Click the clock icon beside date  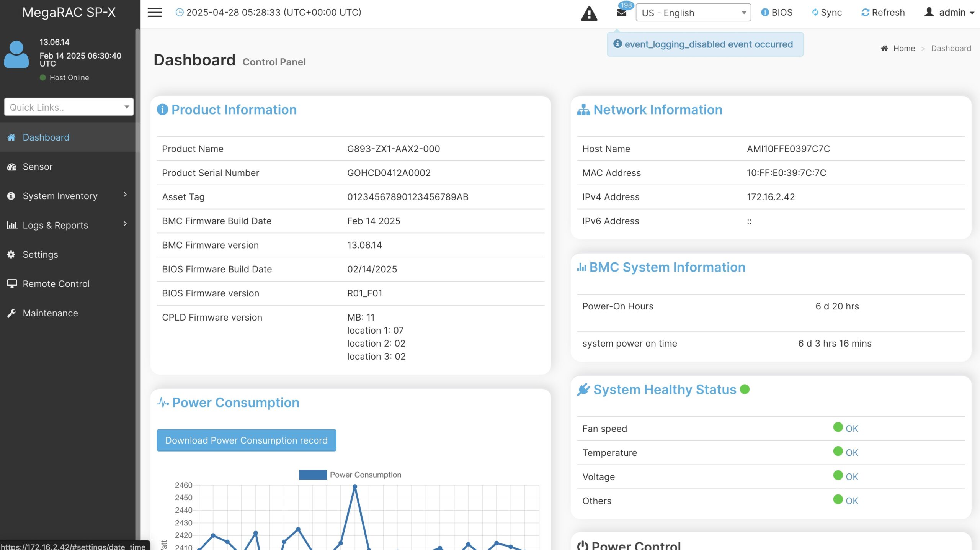point(179,13)
